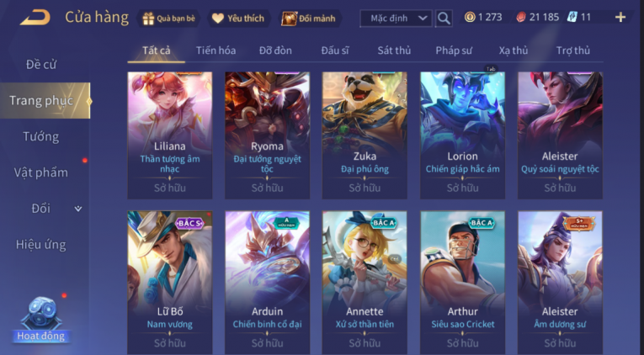This screenshot has height=355, width=644.
Task: Open the Mặc định sort dropdown
Action: click(x=396, y=18)
